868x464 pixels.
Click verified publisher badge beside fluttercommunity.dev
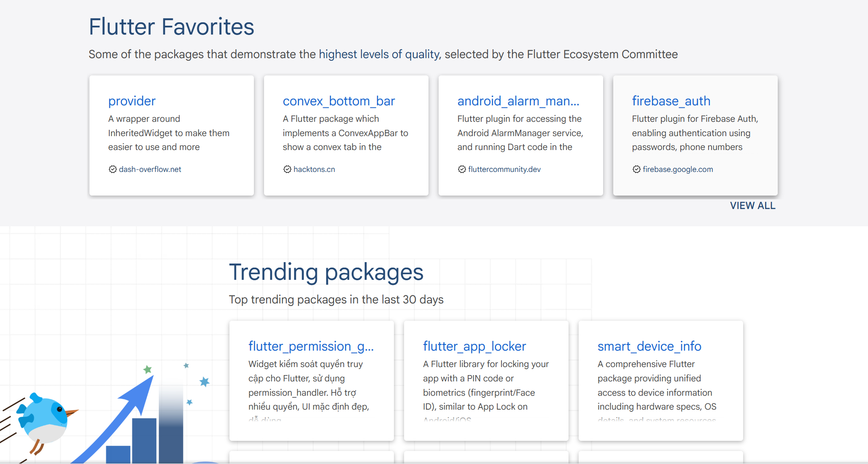pyautogui.click(x=462, y=169)
